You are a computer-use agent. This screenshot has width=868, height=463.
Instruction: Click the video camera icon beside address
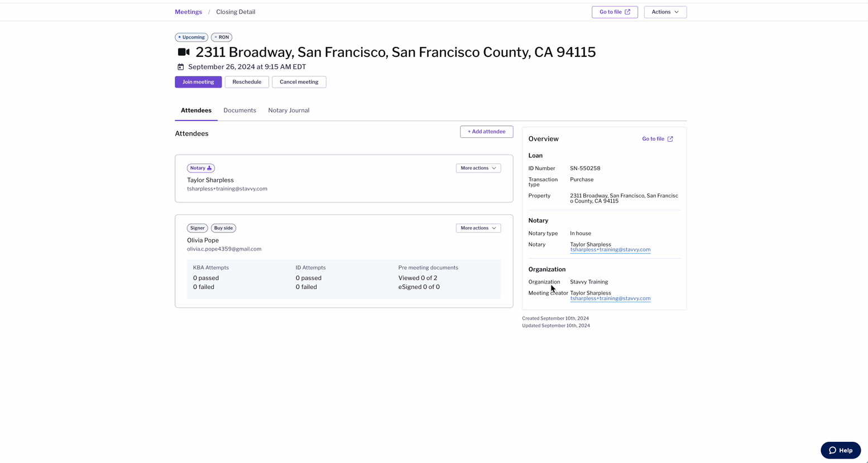tap(184, 52)
